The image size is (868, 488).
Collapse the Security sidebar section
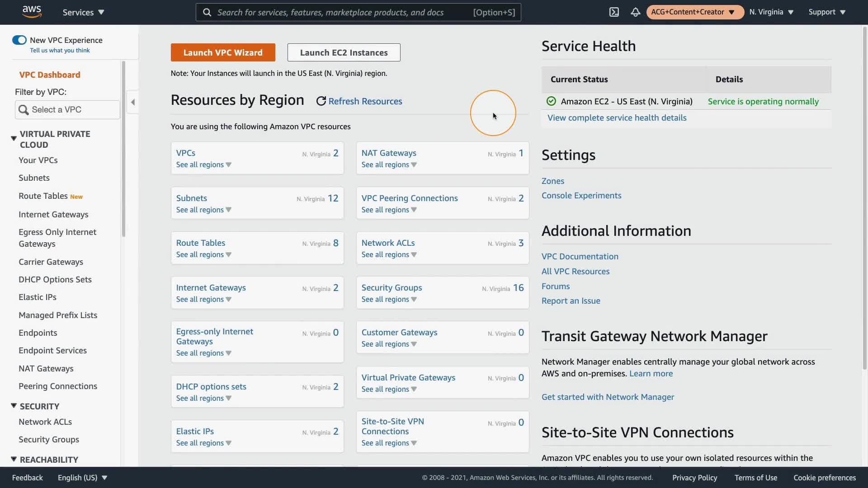[x=14, y=406]
